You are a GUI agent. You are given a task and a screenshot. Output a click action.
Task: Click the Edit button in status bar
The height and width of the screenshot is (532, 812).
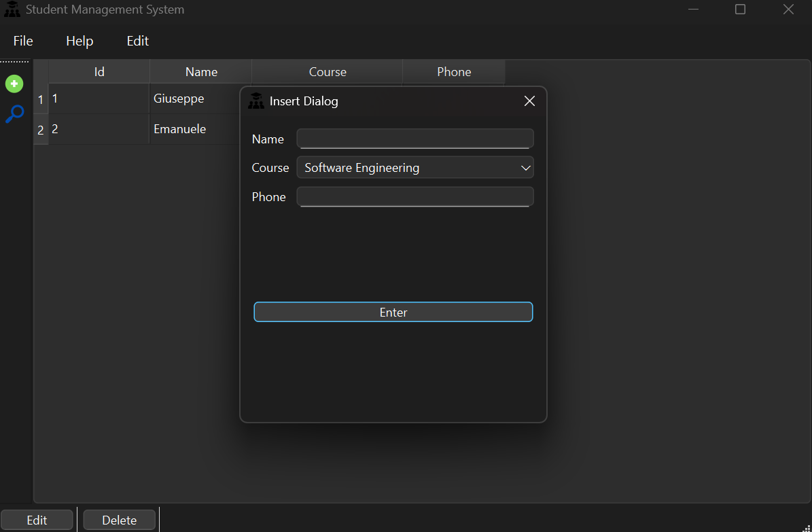click(x=37, y=520)
